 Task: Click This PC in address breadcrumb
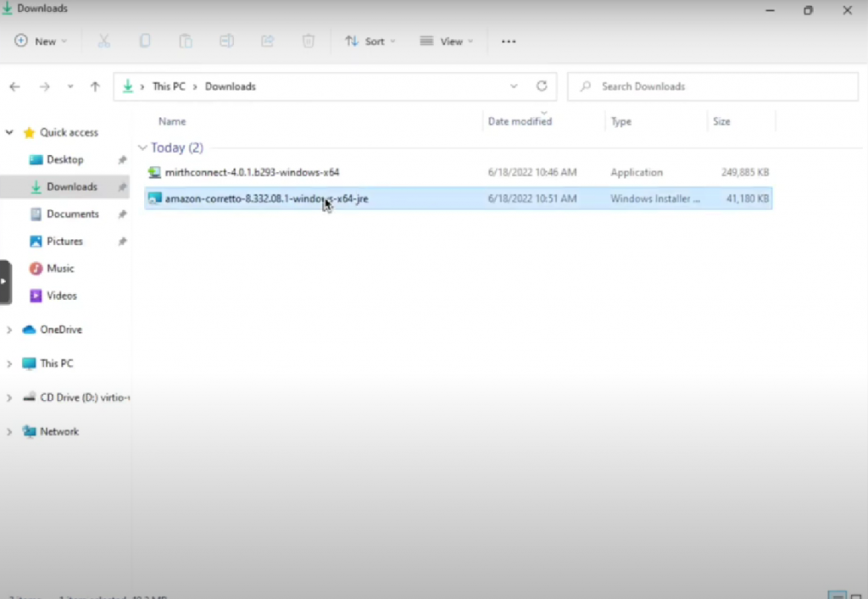point(169,86)
